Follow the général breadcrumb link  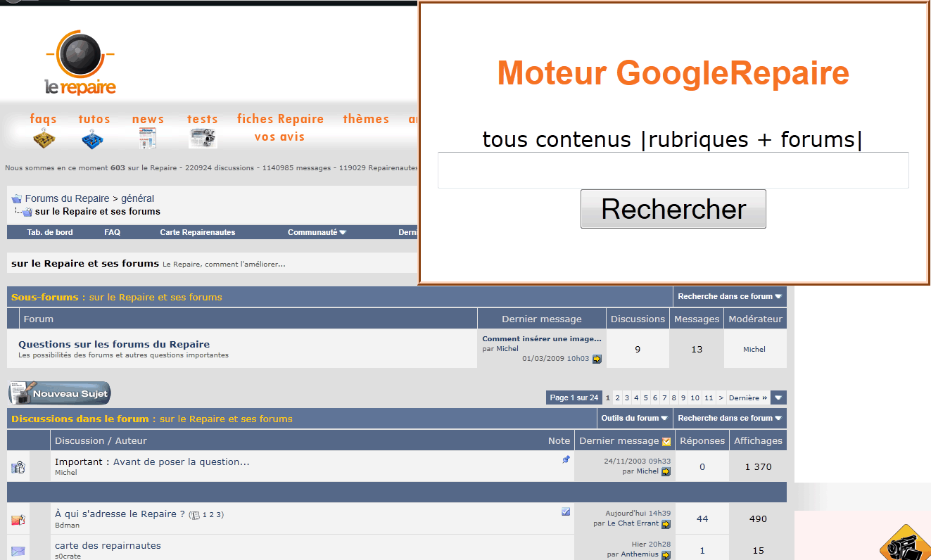click(x=137, y=198)
